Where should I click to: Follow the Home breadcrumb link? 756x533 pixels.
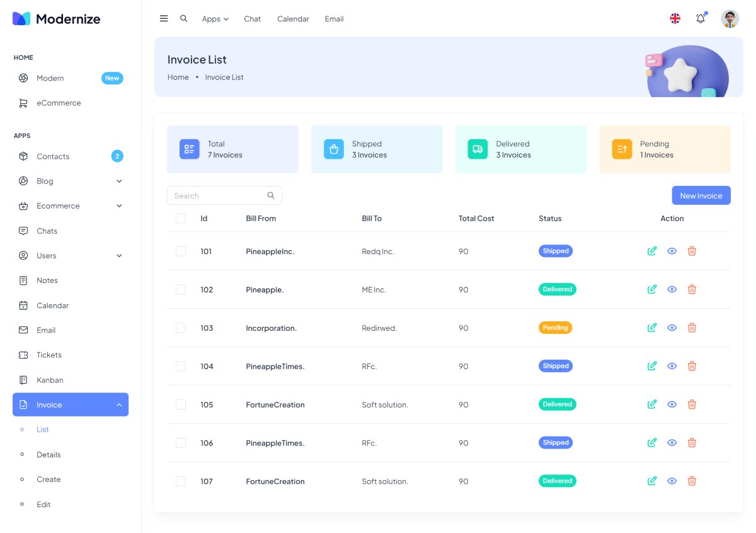point(178,77)
